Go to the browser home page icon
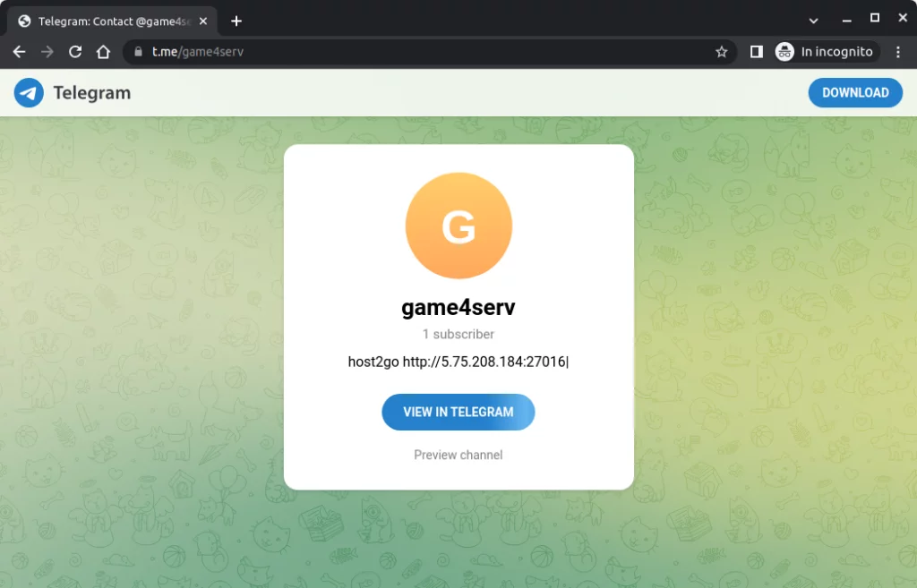The height and width of the screenshot is (588, 917). pos(103,52)
